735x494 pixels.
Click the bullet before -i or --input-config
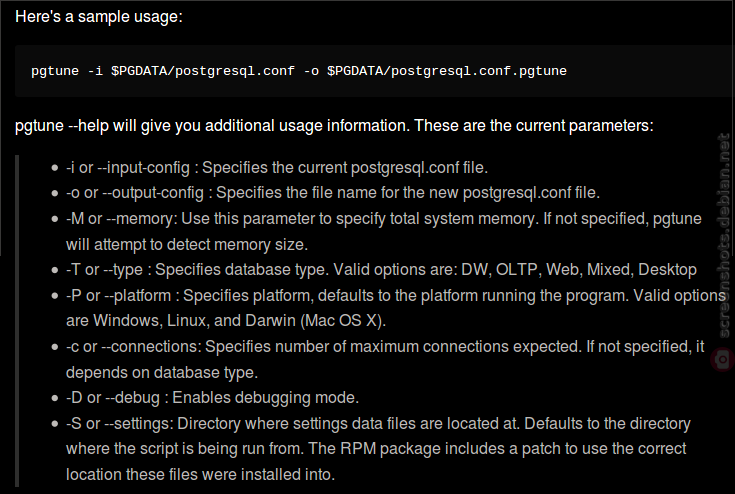tap(55, 168)
